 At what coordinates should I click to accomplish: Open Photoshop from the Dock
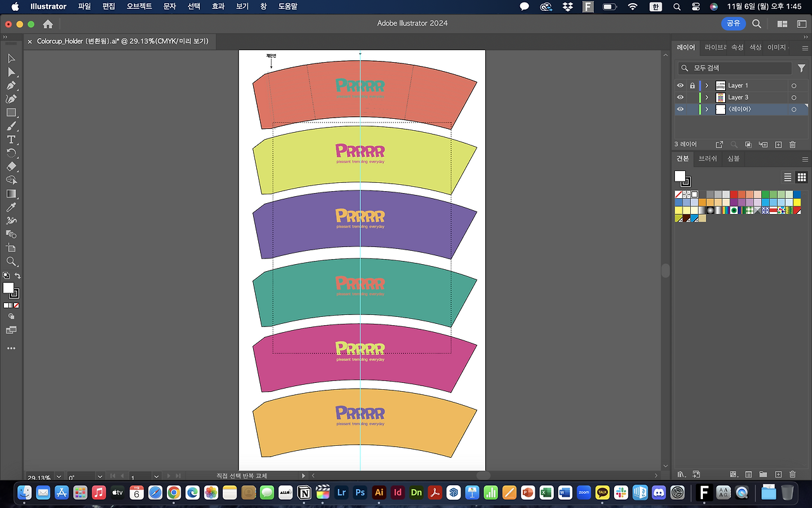(x=360, y=492)
